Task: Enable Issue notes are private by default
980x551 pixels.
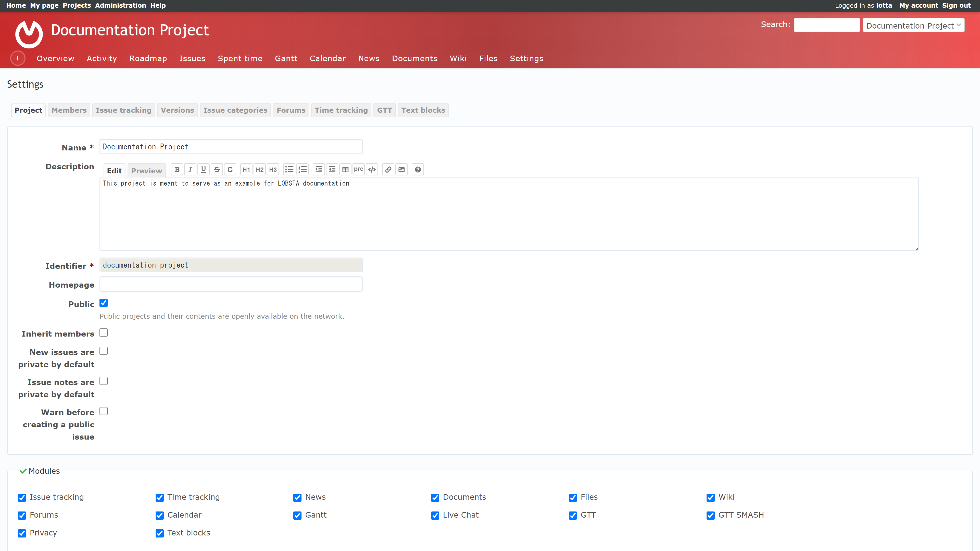Action: pos(104,381)
